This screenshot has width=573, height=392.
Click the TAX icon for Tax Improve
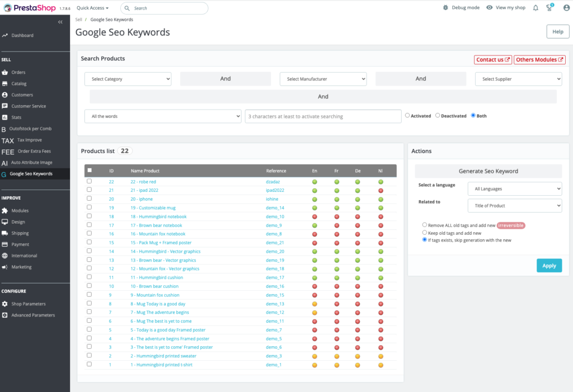[8, 141]
